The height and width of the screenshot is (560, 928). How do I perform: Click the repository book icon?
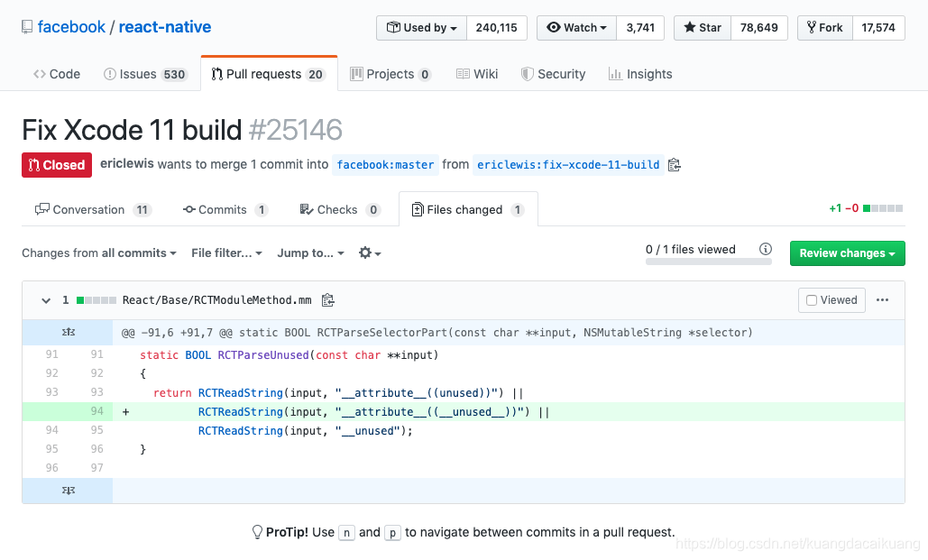coord(27,27)
